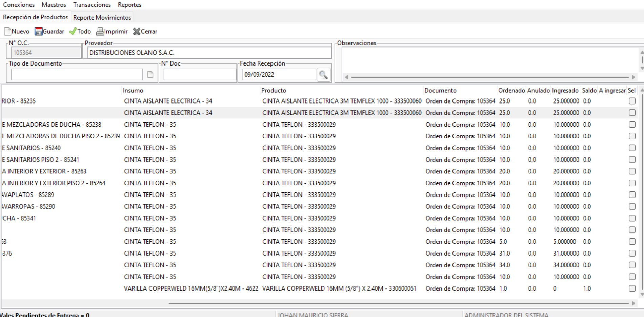This screenshot has width=644, height=317.
Task: Click the Imprimir printer icon
Action: [x=100, y=31]
